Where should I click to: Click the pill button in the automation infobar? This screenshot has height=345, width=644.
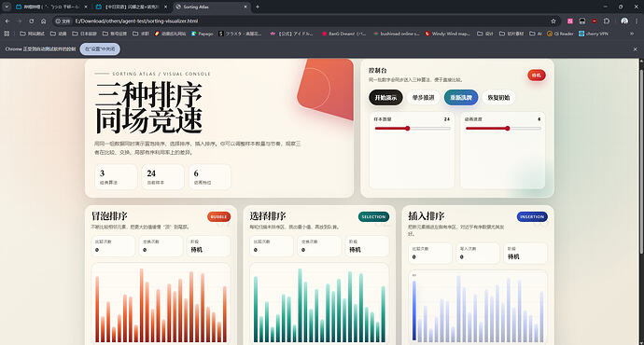coord(100,48)
